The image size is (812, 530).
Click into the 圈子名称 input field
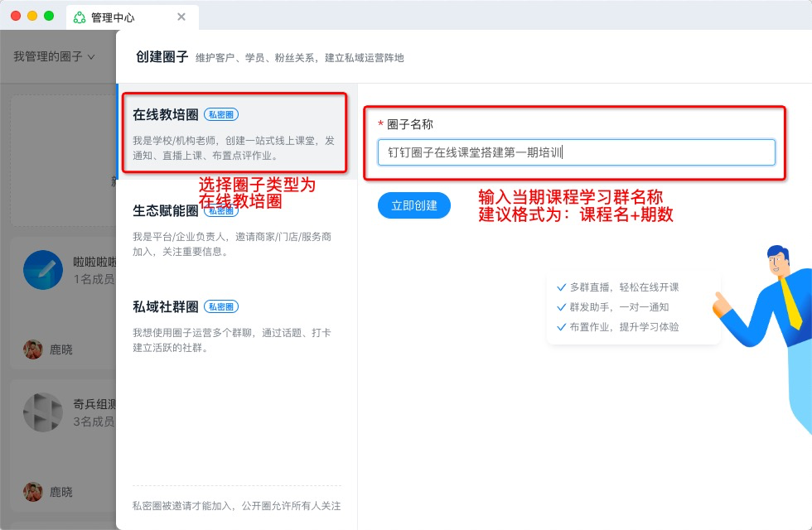click(x=577, y=152)
